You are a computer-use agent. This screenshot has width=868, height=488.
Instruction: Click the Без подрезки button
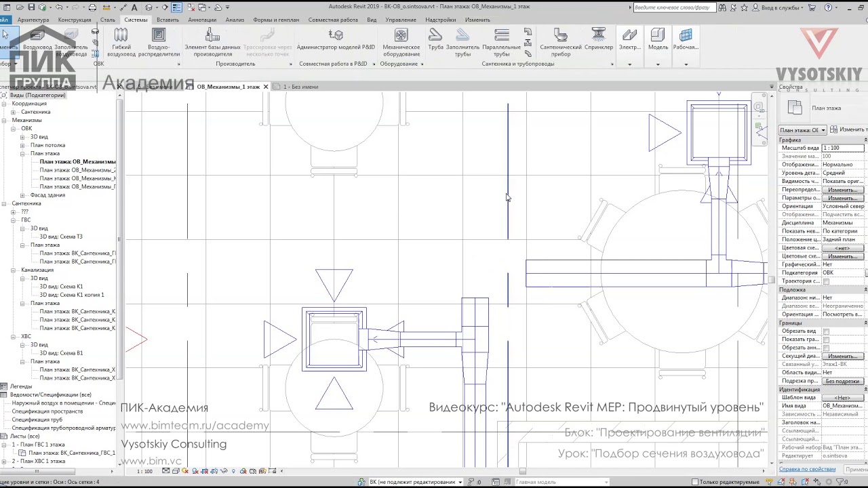click(x=843, y=381)
